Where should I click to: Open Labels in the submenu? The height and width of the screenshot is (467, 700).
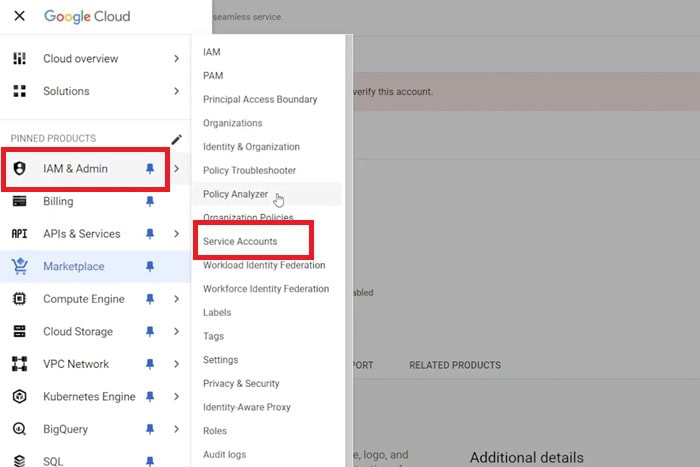pos(217,313)
